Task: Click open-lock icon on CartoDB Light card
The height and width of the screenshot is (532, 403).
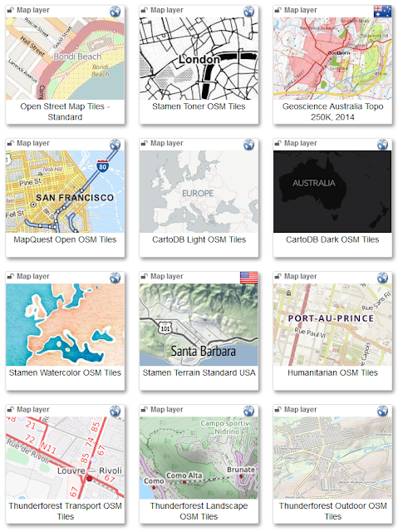Action: (145, 143)
